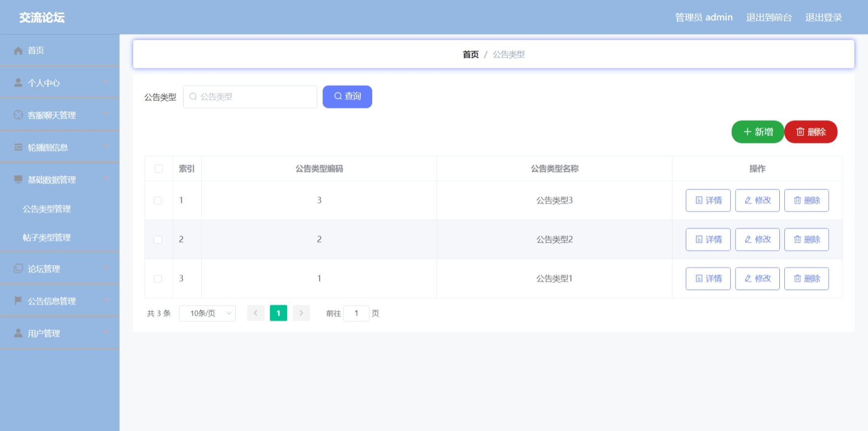
Task: Click the magnifier icon inside the 公告类型 search box
Action: pos(193,96)
